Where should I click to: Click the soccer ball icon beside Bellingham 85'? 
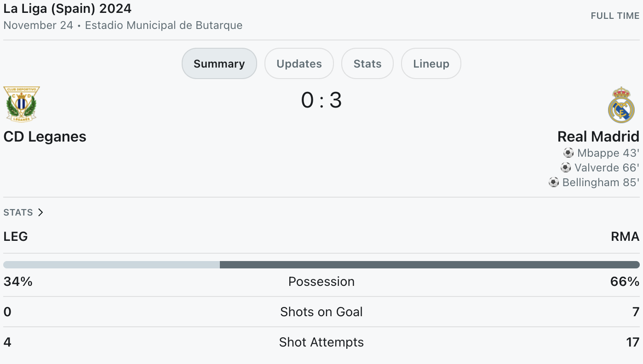coord(554,182)
